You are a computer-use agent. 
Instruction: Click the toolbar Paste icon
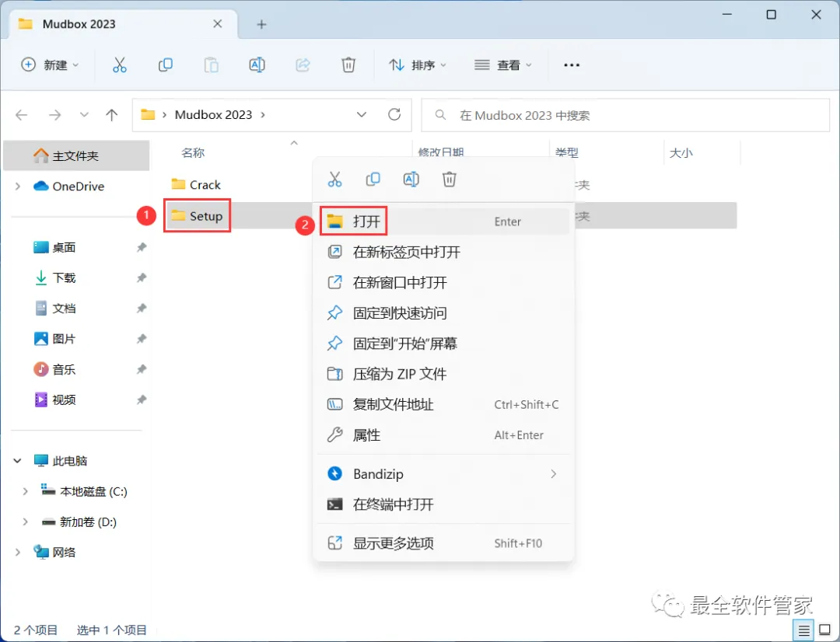pyautogui.click(x=211, y=65)
